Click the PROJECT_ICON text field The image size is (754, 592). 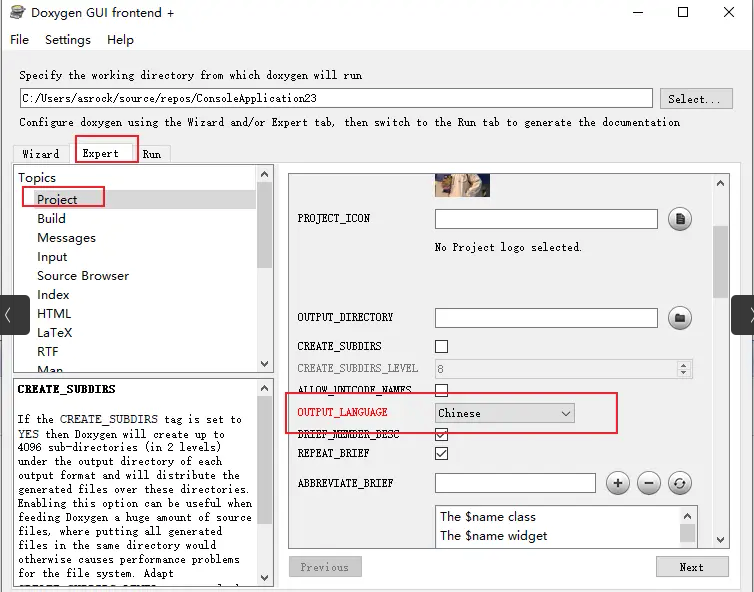pos(546,219)
